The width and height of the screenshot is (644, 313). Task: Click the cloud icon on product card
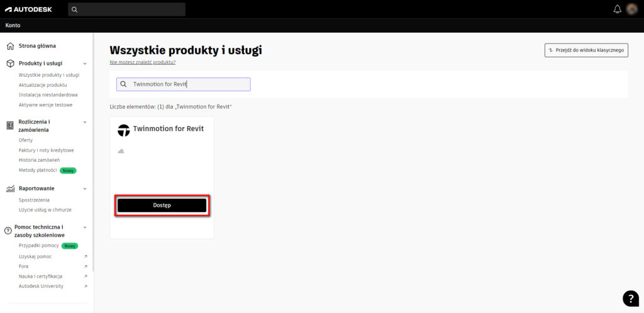(121, 151)
